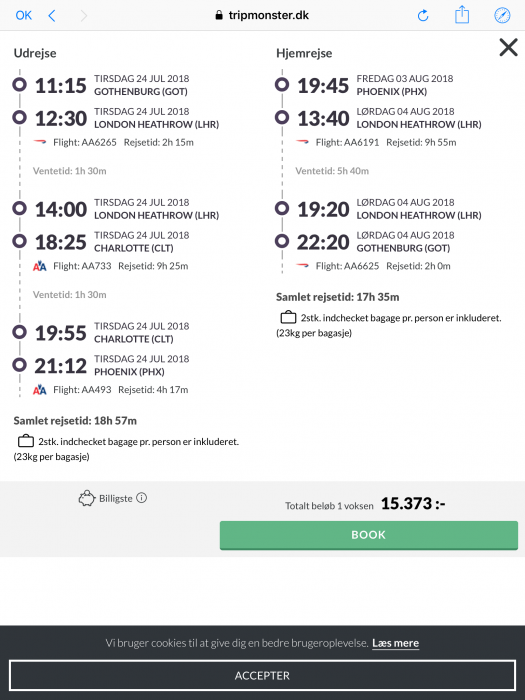Click the 19:45 Phoenix departure marker
The image size is (525, 700).
(x=282, y=84)
